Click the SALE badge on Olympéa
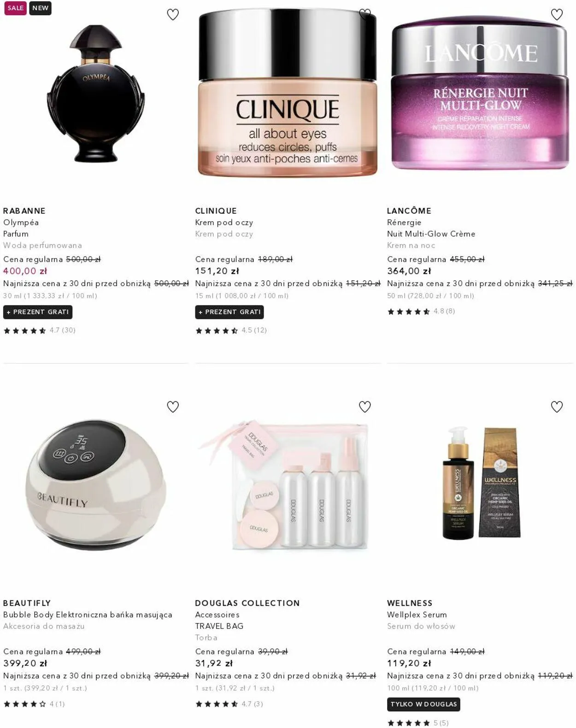The width and height of the screenshot is (576, 728). 15,8
